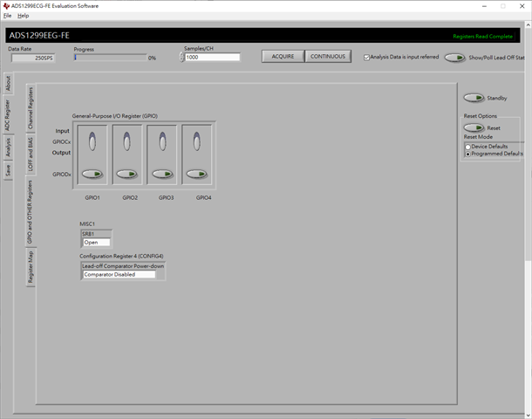Switch to the Analysis tab
The image size is (532, 419).
pos(8,148)
